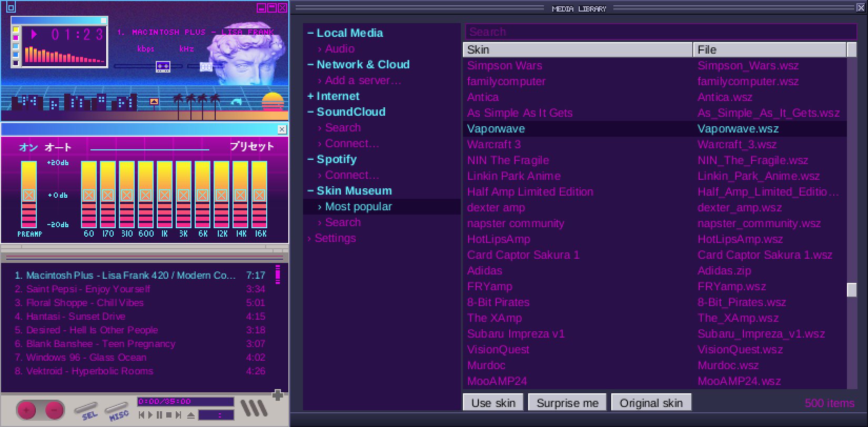Viewport: 868px width, 427px height.
Task: Pause playback with the mini pause button
Action: click(x=159, y=415)
